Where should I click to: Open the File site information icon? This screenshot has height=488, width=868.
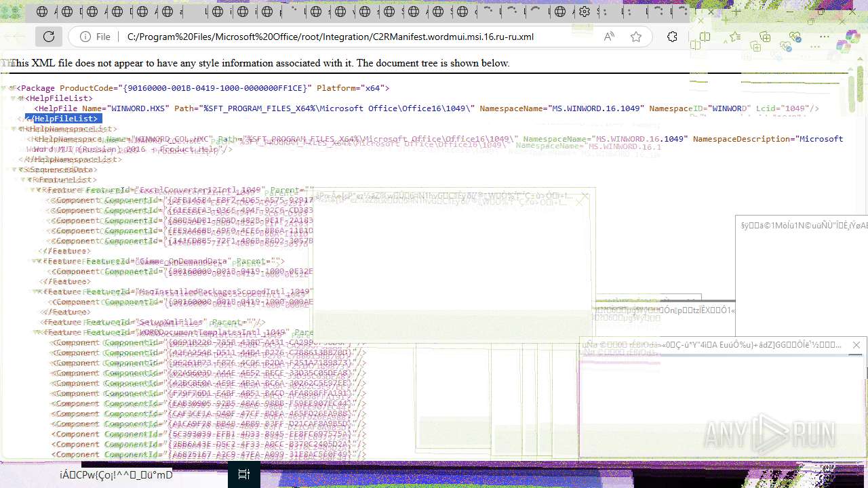click(85, 37)
